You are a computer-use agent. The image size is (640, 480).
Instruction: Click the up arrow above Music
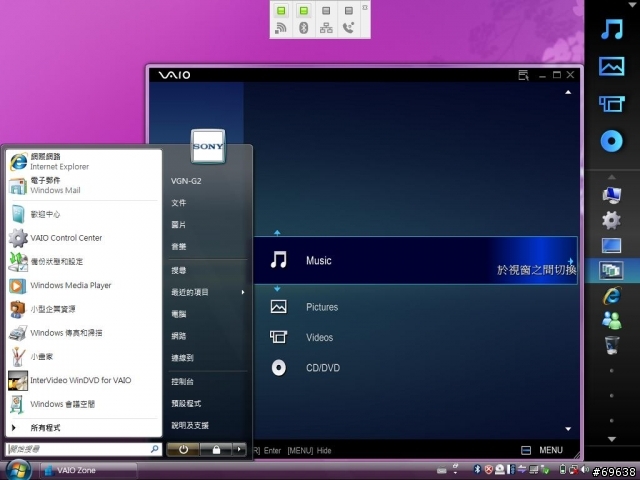(x=277, y=233)
